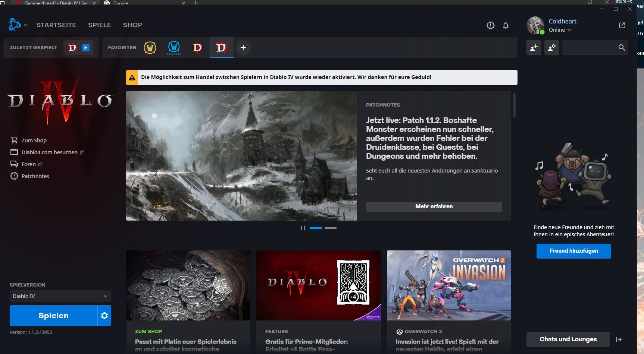Click the Mehr erfahren button
Screen dimensions: 644x354
(x=434, y=206)
